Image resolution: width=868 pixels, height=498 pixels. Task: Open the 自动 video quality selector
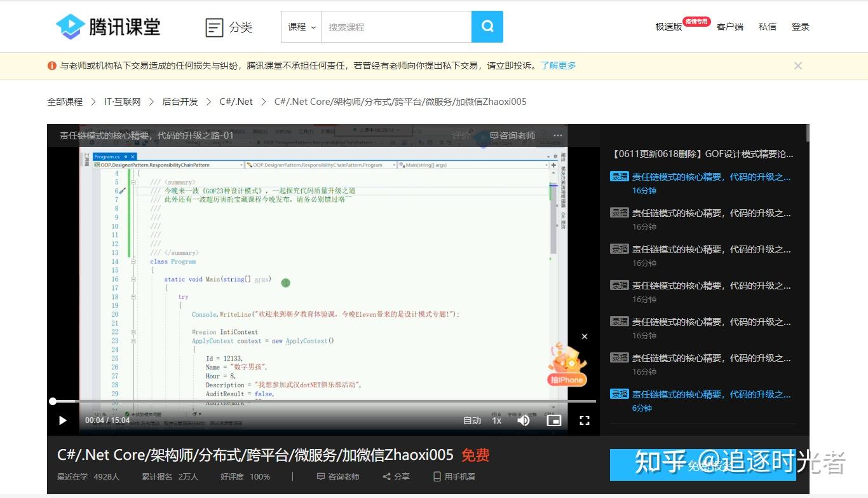471,420
